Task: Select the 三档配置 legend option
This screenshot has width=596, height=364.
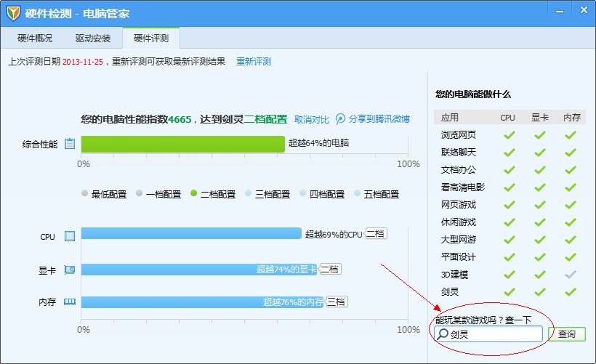Action: point(267,194)
